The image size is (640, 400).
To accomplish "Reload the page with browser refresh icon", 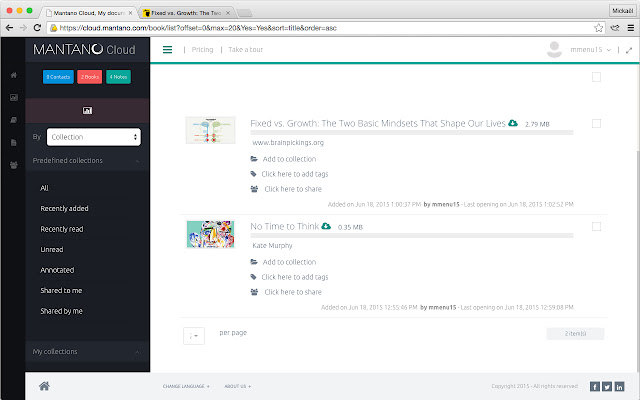I will [37, 28].
